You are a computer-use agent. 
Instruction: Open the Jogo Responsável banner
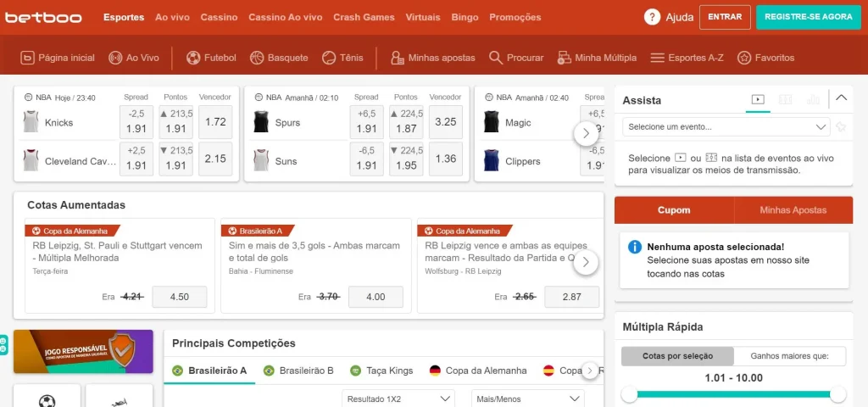point(83,352)
